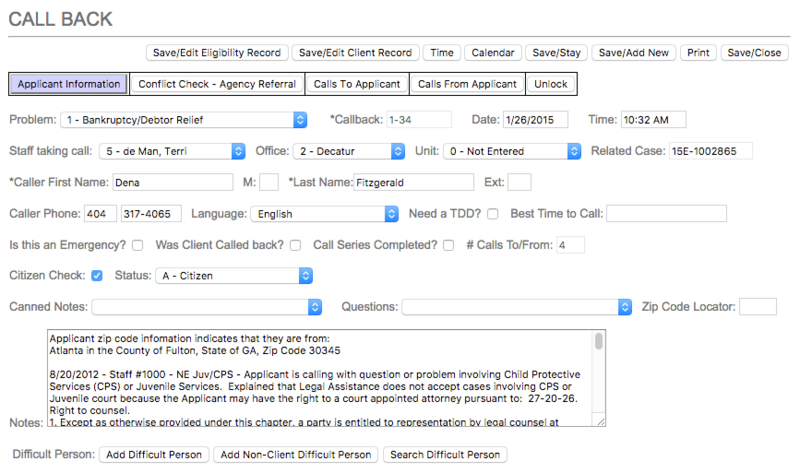Change the Language dropdown

[x=324, y=214]
